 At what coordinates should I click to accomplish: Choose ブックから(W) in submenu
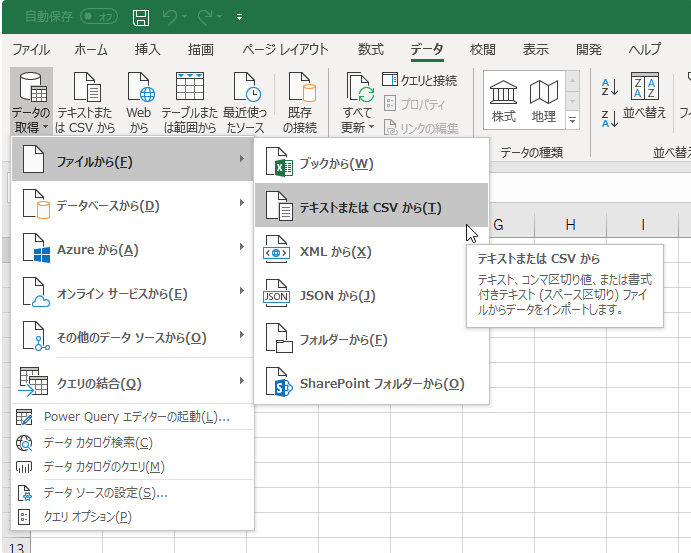click(372, 161)
